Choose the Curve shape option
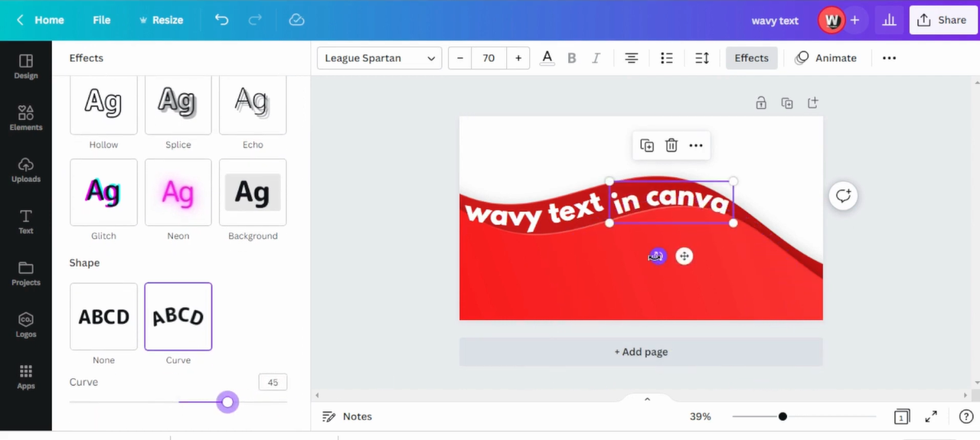The width and height of the screenshot is (980, 440). [x=178, y=317]
